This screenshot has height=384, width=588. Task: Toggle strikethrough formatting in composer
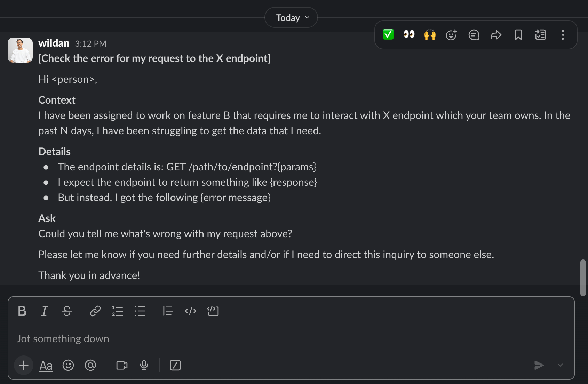[x=66, y=311]
